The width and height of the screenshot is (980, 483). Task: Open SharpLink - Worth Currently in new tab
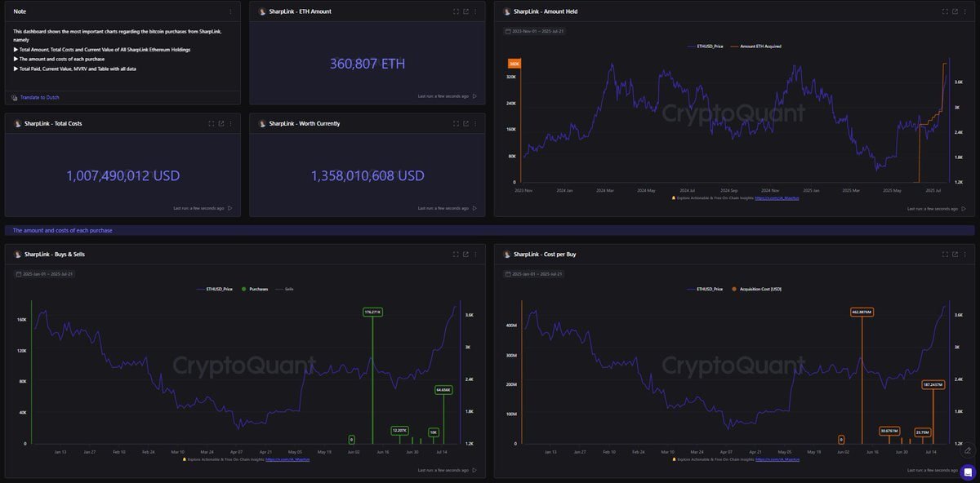(x=465, y=123)
